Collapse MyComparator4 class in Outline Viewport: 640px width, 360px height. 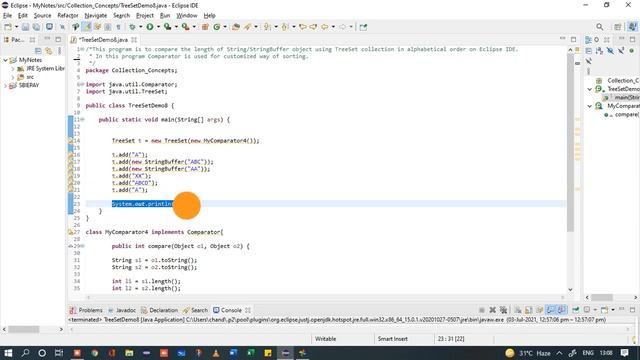(x=590, y=106)
